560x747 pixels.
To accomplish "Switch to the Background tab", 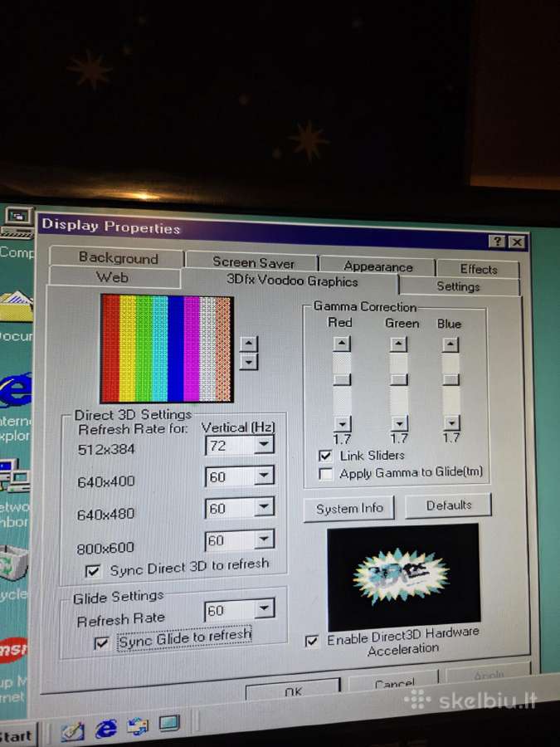I will tap(117, 258).
